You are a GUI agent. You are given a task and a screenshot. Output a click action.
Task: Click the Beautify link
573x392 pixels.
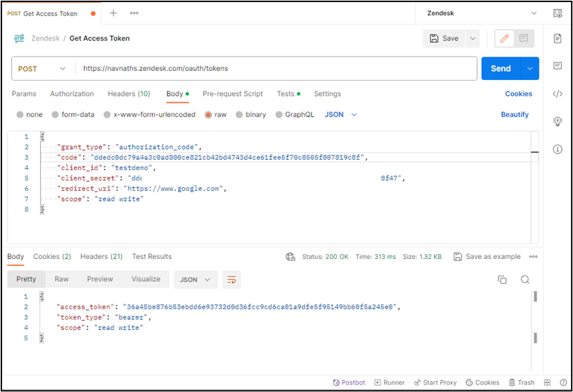click(x=514, y=114)
